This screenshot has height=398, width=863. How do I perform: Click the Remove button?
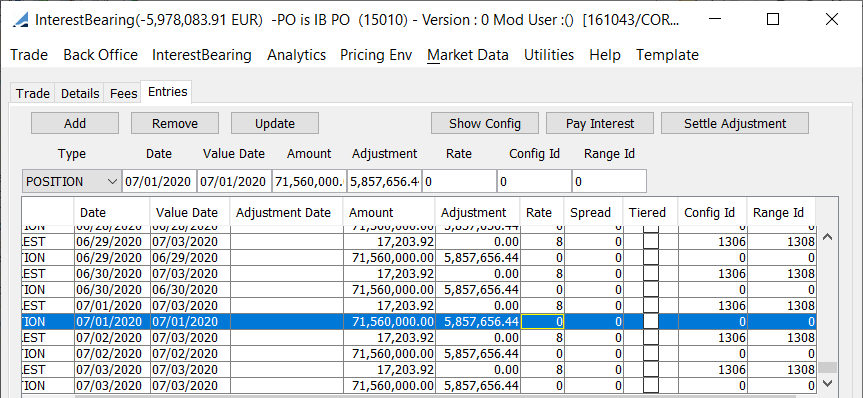(175, 123)
